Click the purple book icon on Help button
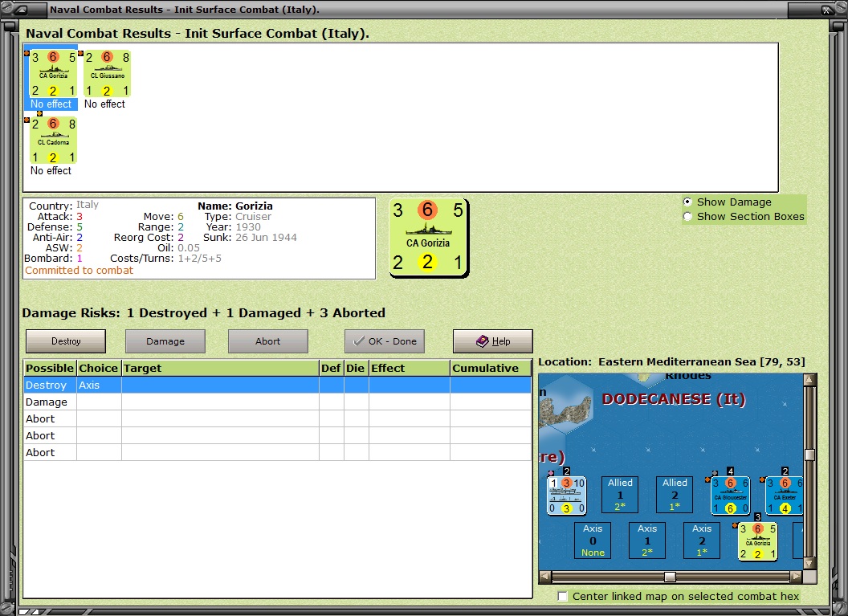 482,341
